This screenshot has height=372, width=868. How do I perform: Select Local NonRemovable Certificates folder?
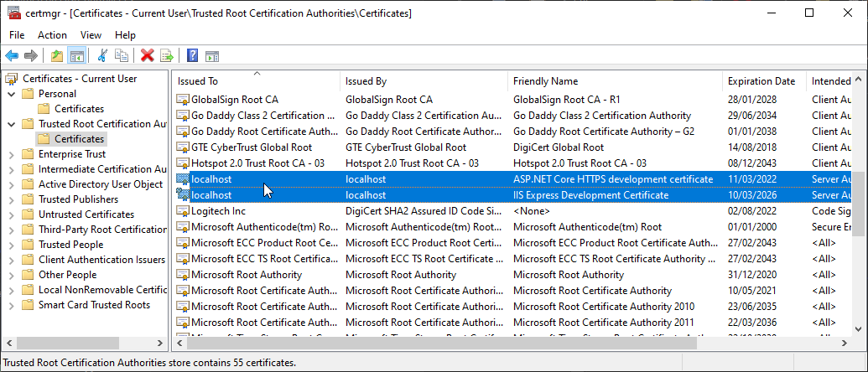tap(102, 290)
